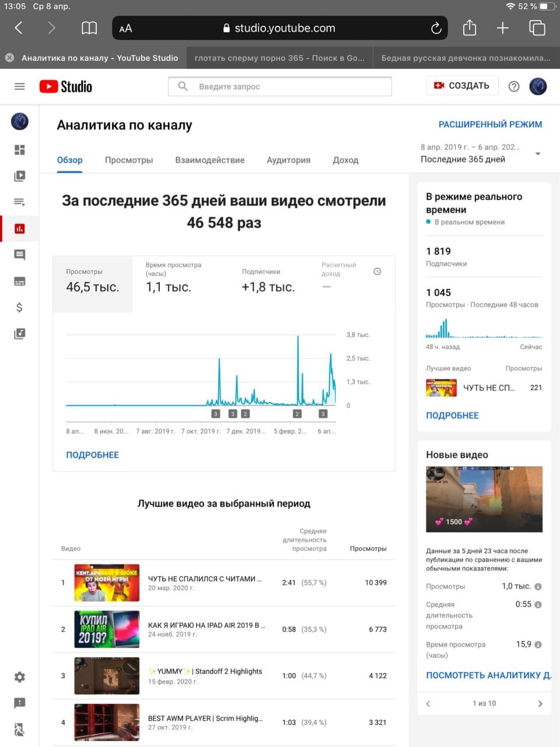Open Audio library icon in sidebar
Image resolution: width=560 pixels, height=747 pixels.
pyautogui.click(x=20, y=334)
